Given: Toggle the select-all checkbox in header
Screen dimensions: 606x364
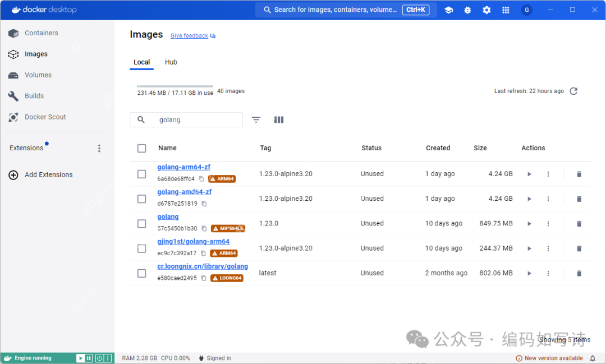Looking at the screenshot, I should [x=141, y=148].
